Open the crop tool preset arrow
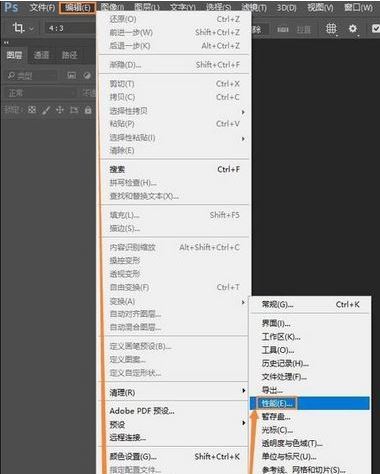This screenshot has width=380, height=474. coord(31,29)
